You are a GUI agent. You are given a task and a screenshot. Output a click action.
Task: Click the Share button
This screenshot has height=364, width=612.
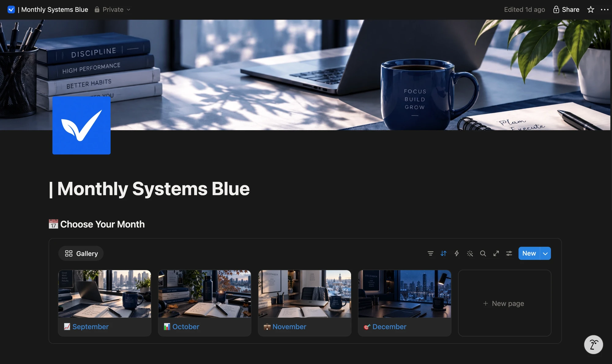(x=566, y=9)
